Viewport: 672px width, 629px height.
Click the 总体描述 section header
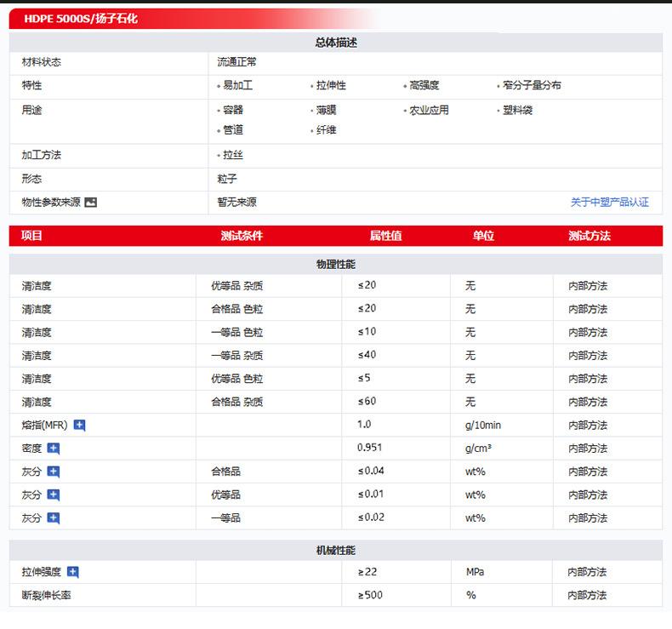click(335, 43)
